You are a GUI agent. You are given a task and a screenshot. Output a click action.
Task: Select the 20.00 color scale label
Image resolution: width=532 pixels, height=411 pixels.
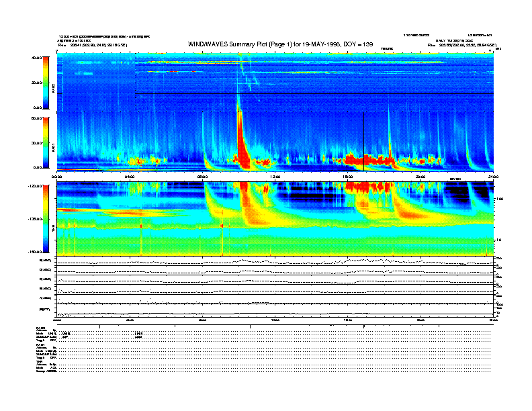click(x=36, y=83)
